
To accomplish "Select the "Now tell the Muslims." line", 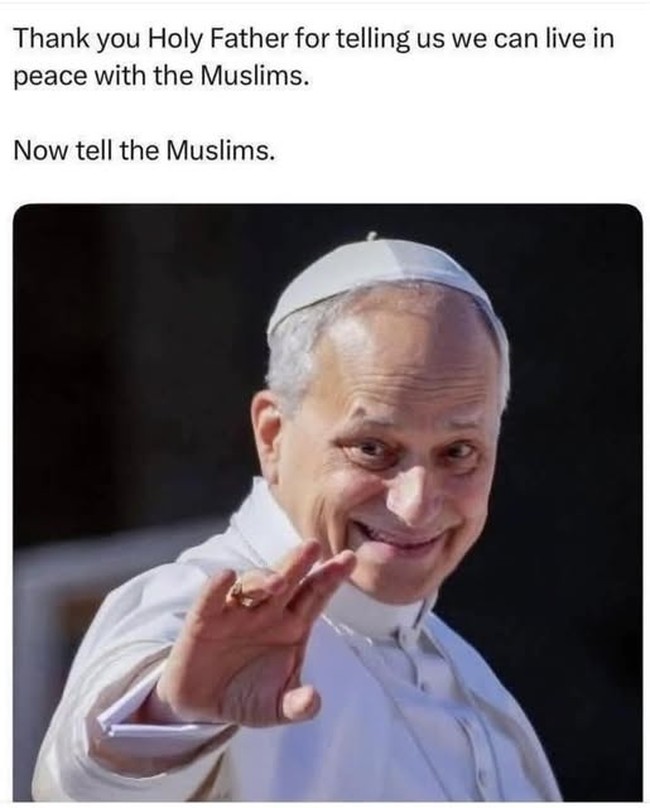I will pos(144,150).
